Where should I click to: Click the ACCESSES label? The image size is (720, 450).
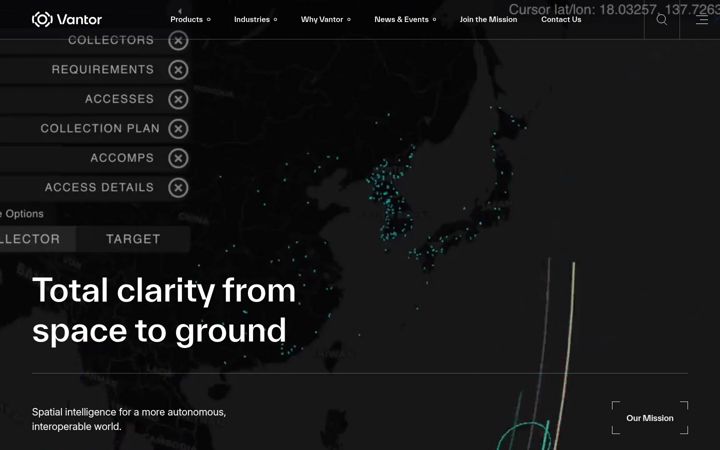pyautogui.click(x=119, y=99)
